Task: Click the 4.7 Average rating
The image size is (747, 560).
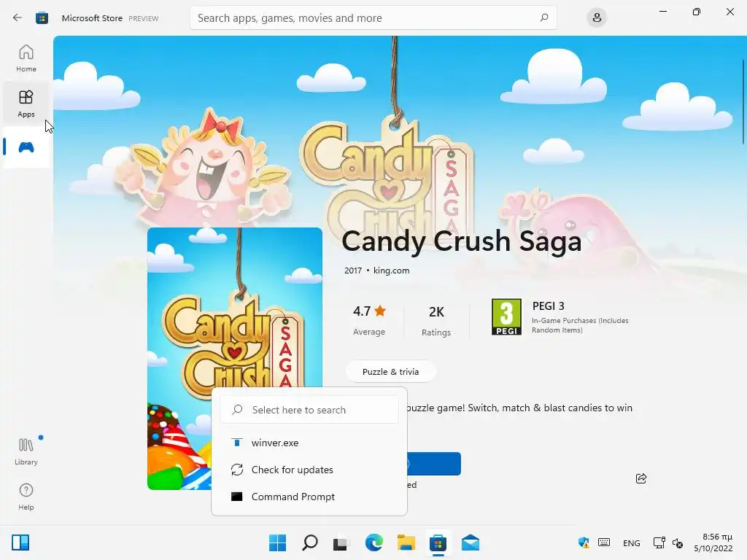Action: click(369, 321)
